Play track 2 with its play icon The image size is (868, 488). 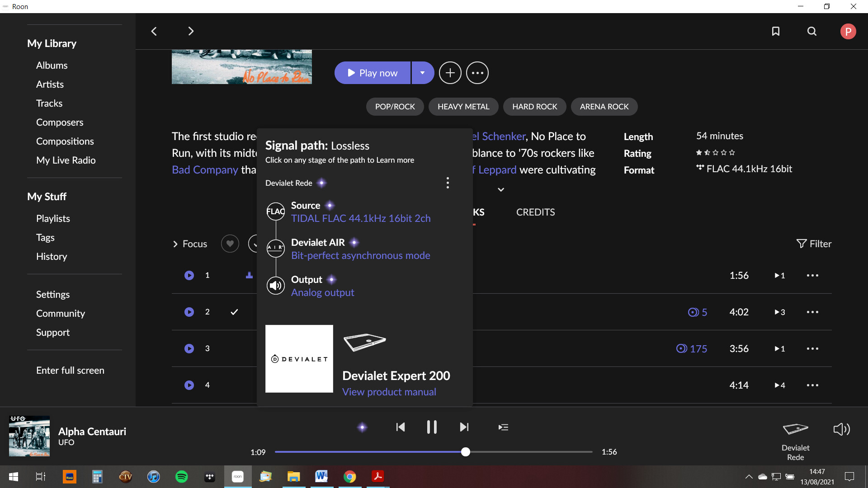coord(189,312)
